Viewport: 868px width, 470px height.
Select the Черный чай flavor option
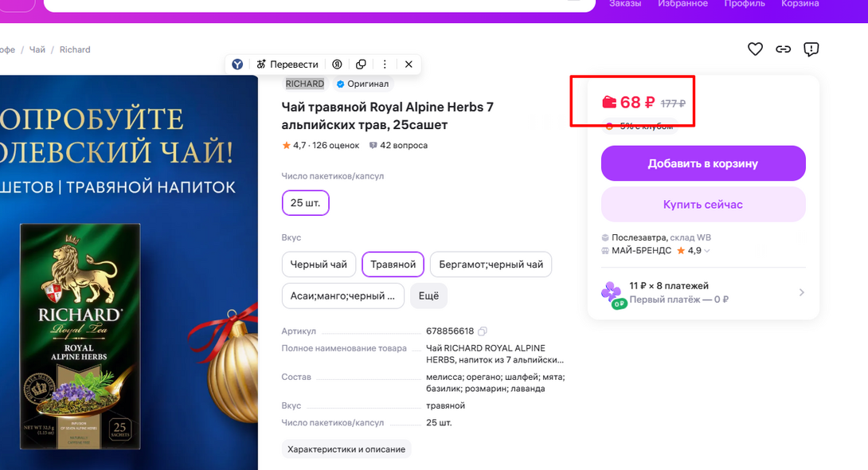[x=319, y=264]
